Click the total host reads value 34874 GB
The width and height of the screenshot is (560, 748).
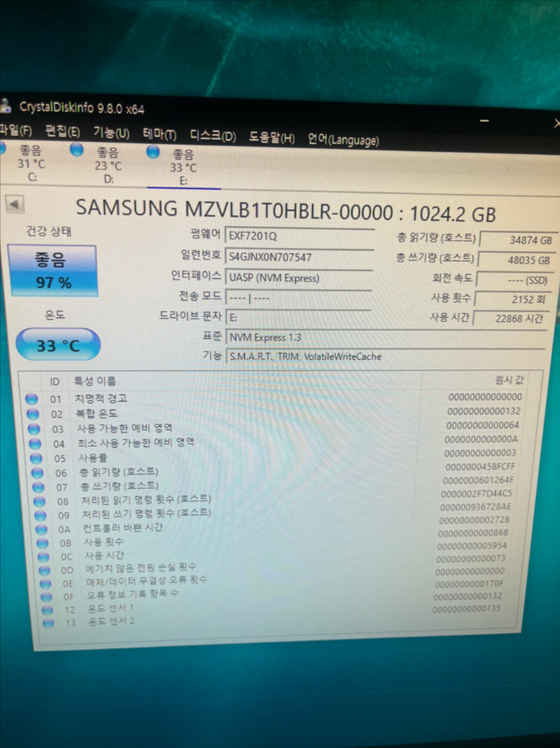(x=517, y=240)
